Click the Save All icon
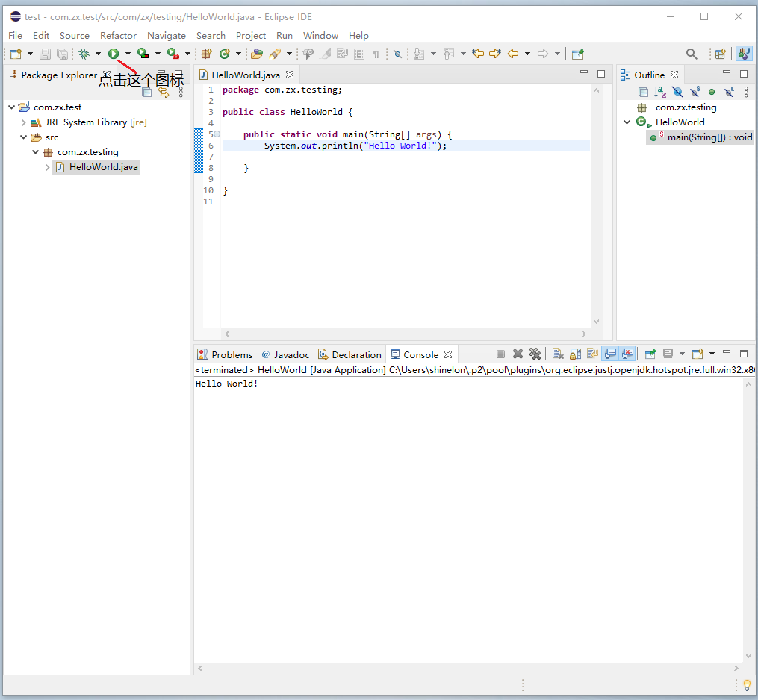Image resolution: width=758 pixels, height=700 pixels. (x=63, y=54)
